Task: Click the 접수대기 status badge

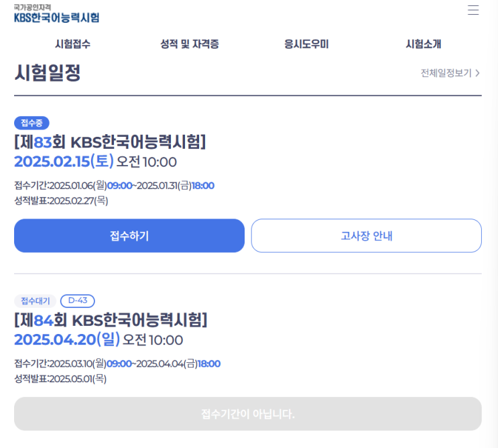Action: pos(35,300)
